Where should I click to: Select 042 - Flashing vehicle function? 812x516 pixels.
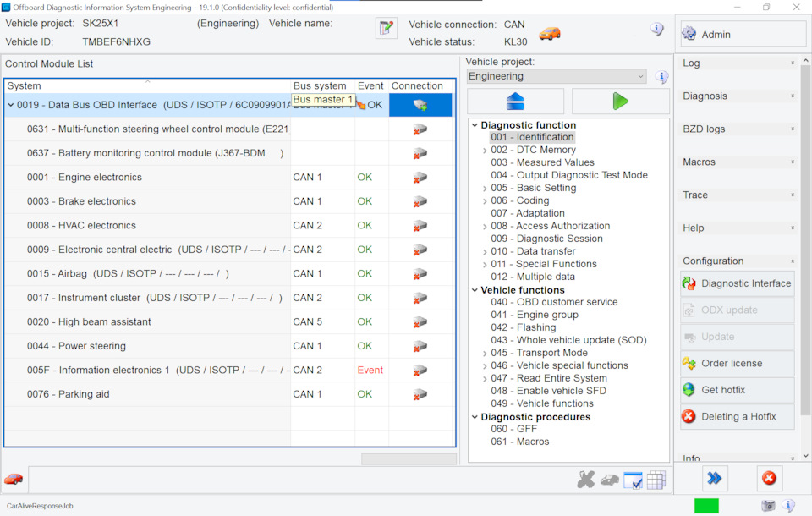coord(523,327)
